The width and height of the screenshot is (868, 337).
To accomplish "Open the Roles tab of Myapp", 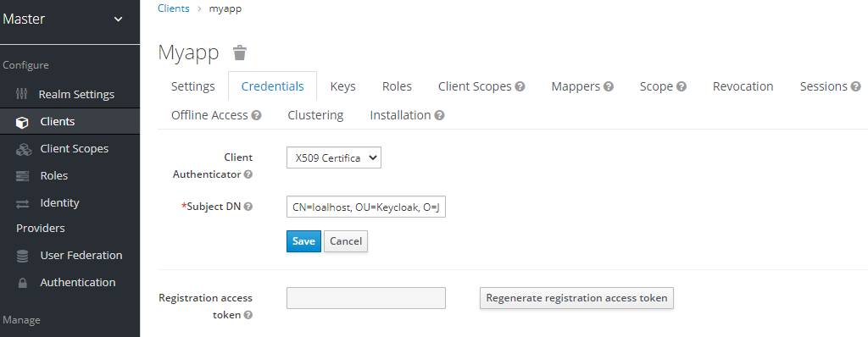I will click(397, 86).
